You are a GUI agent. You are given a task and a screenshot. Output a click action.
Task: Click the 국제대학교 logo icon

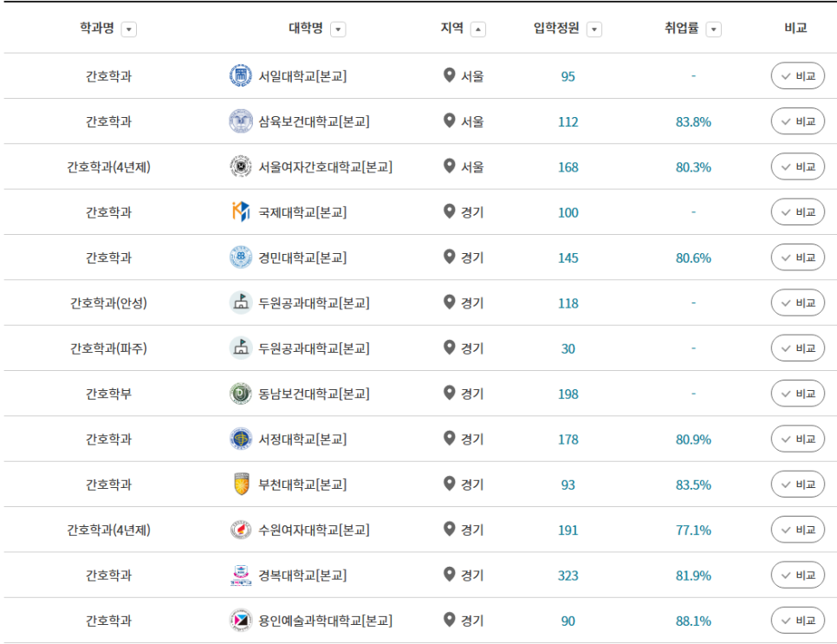click(x=241, y=212)
